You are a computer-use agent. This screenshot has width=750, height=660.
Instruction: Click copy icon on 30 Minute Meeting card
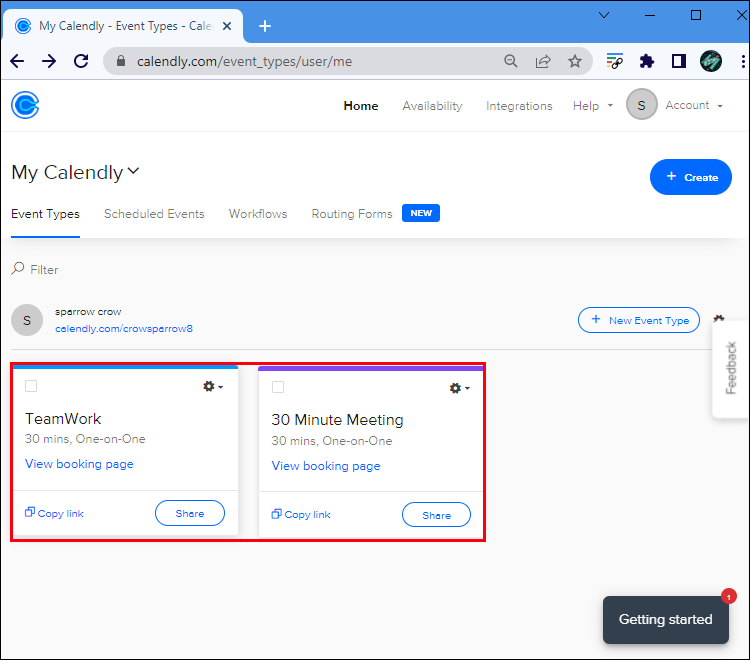pyautogui.click(x=276, y=514)
